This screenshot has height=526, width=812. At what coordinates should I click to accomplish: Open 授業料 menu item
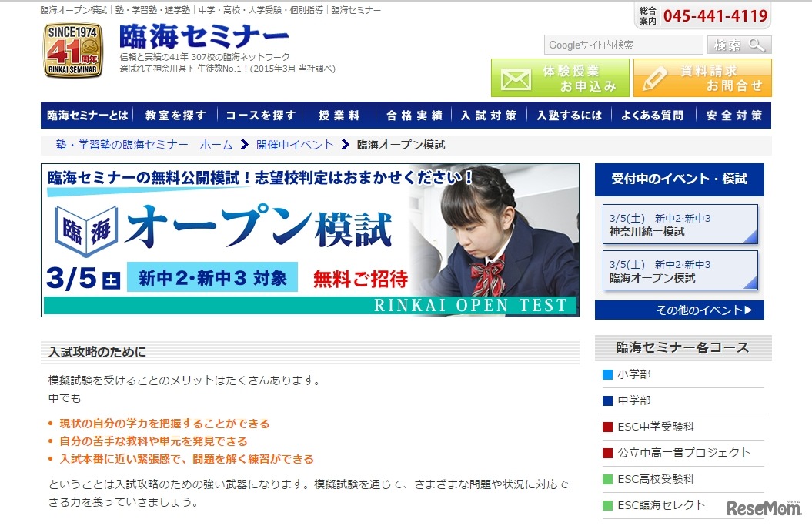coord(339,115)
